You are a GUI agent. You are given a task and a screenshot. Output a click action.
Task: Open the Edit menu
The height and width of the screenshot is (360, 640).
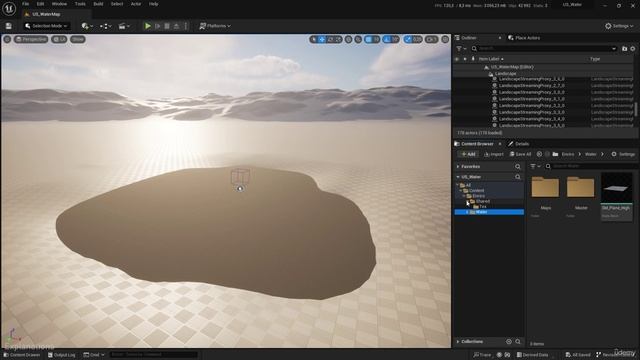(x=40, y=4)
